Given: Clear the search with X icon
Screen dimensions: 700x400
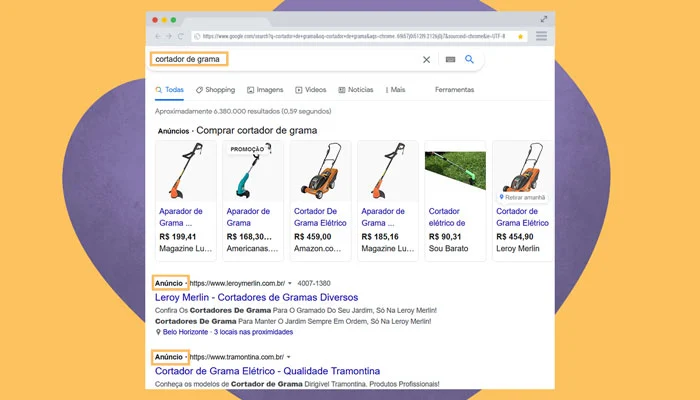Looking at the screenshot, I should coord(426,59).
